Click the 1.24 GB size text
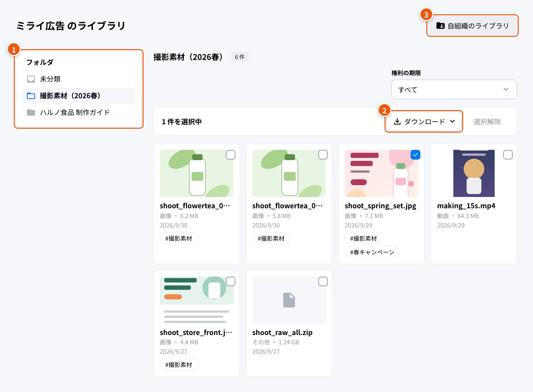 coord(289,342)
